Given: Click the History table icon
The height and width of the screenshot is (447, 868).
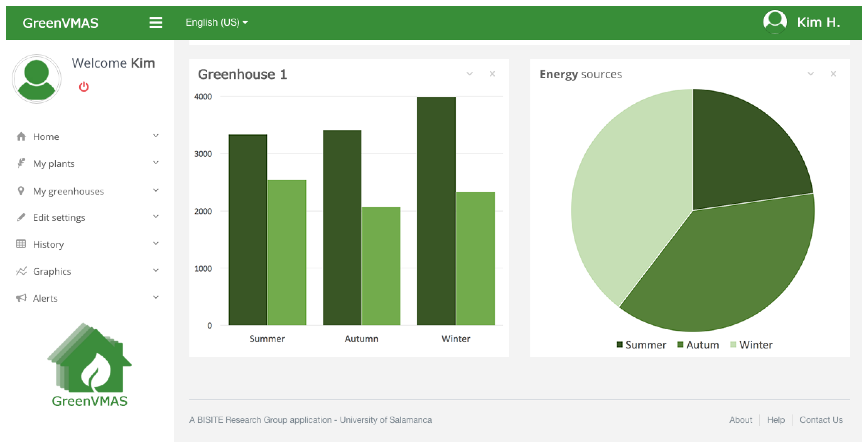Looking at the screenshot, I should 21,244.
